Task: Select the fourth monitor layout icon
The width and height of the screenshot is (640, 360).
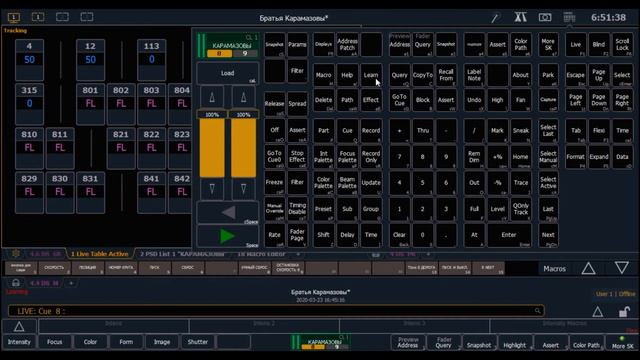Action: tap(87, 17)
